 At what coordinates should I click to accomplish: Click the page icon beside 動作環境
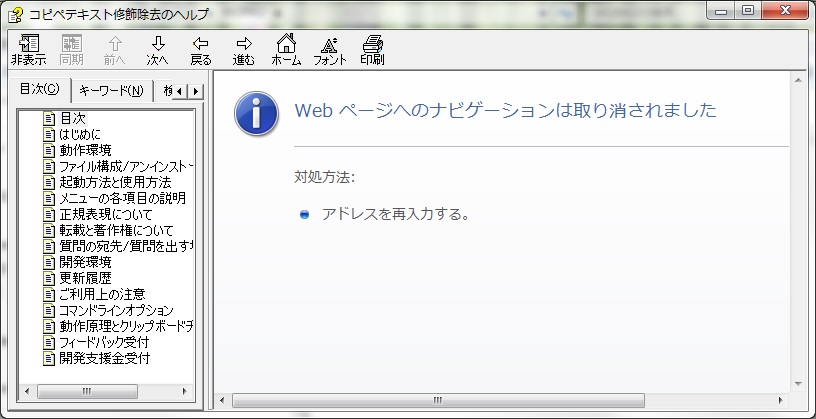coord(49,150)
